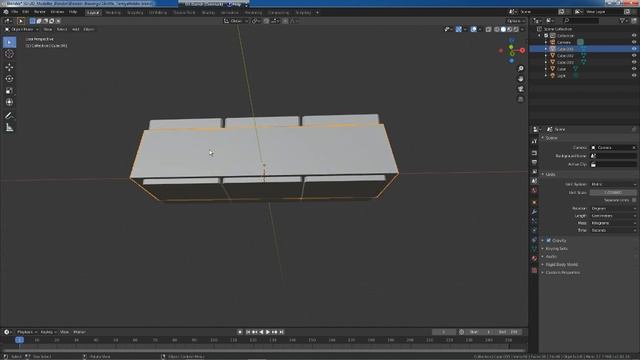Switch orthographic view with the grid icon
The width and height of the screenshot is (640, 360).
coord(520,99)
